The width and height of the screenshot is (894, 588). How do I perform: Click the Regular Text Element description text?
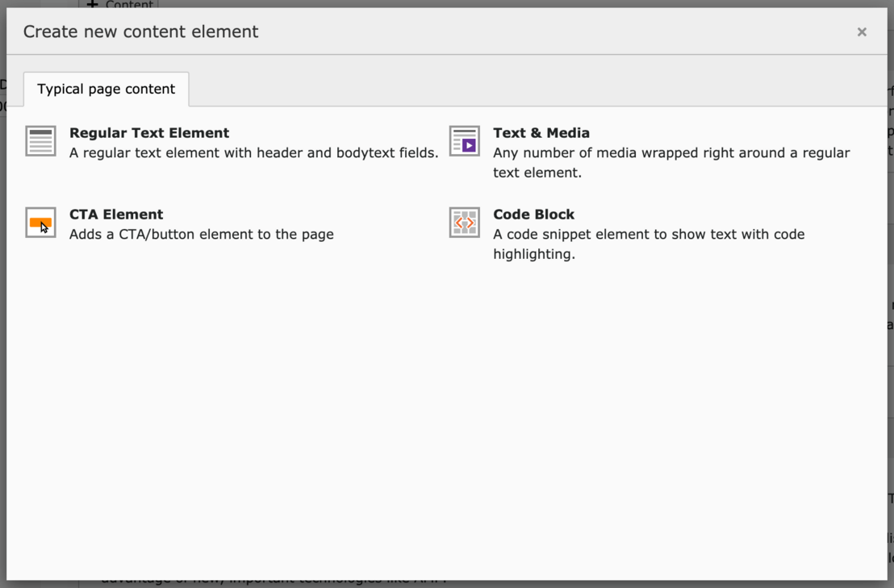255,152
